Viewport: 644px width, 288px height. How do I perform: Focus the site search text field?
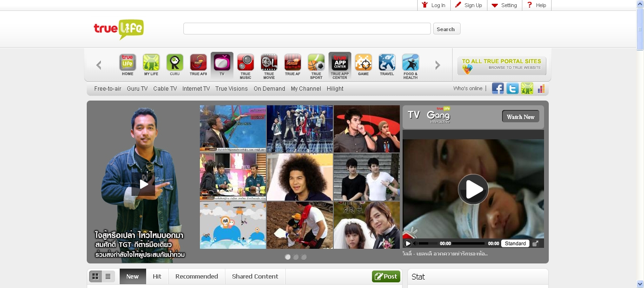[x=307, y=29]
